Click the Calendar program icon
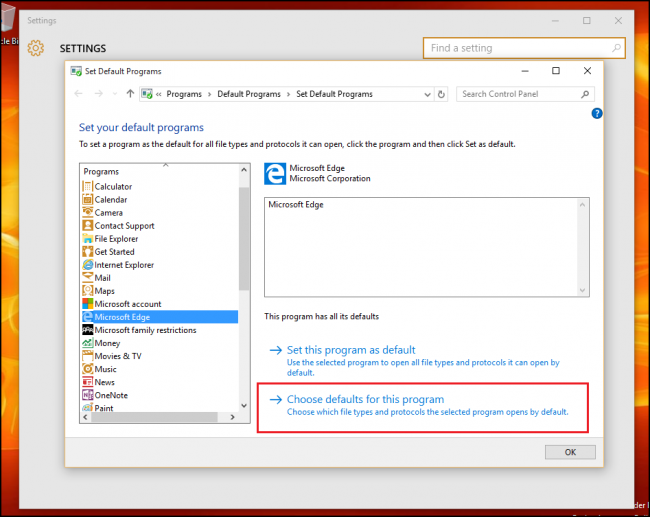The image size is (650, 517). pos(87,199)
